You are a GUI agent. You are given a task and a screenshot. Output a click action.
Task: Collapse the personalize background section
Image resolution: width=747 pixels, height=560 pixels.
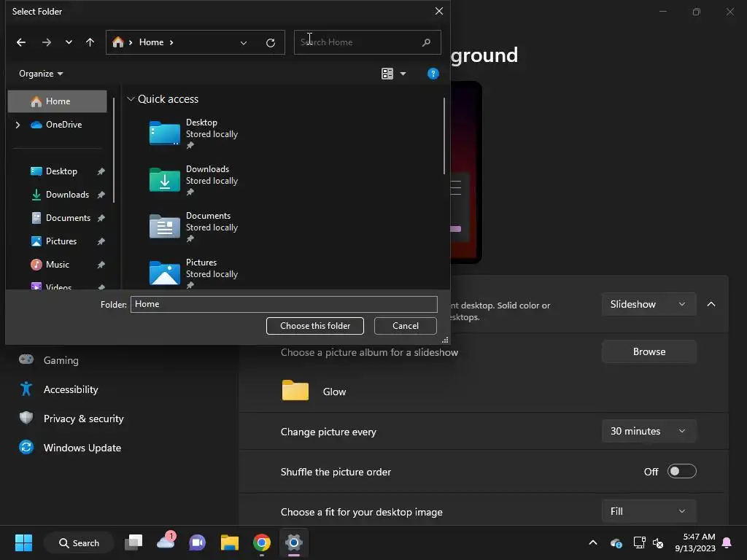711,304
